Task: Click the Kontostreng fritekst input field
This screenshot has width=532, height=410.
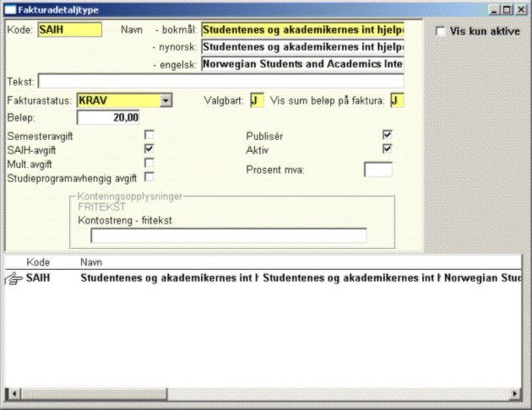Action: (229, 236)
